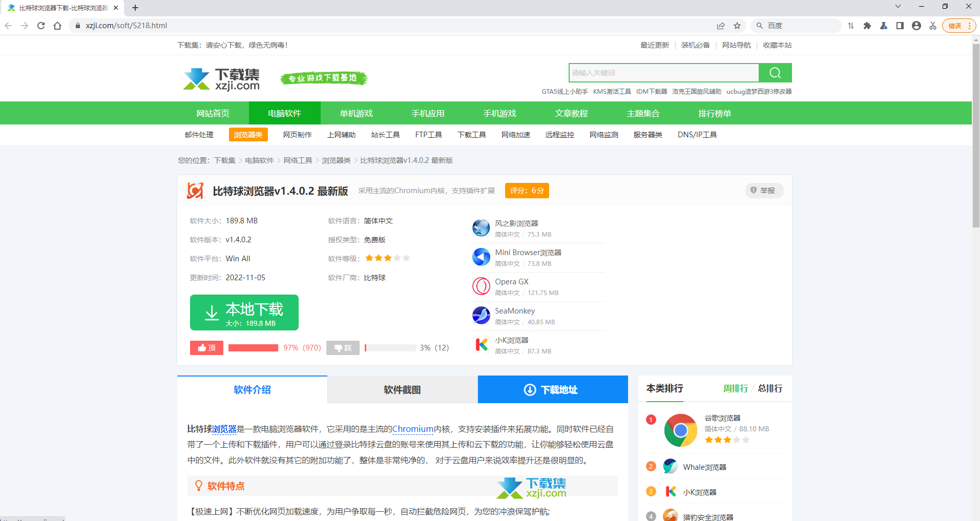Click the 装机必备 top link
The height and width of the screenshot is (521, 980).
(x=696, y=45)
